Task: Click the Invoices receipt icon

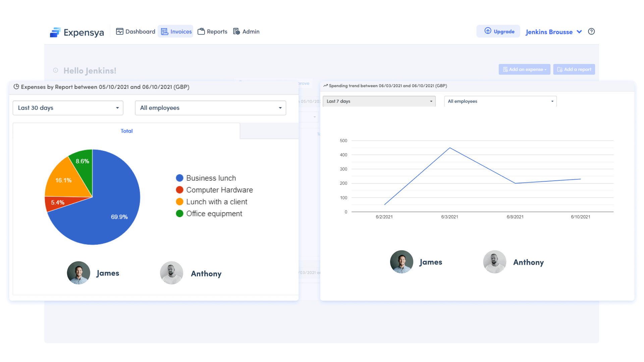Action: pos(164,31)
